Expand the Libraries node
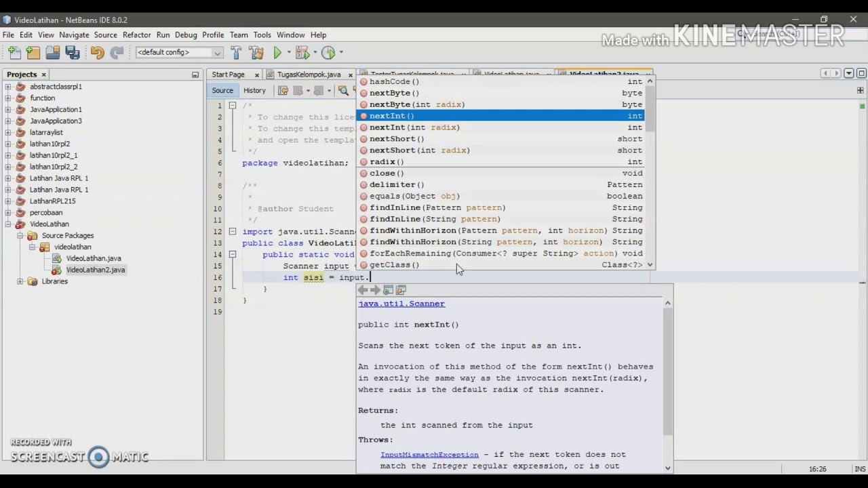The image size is (868, 488). [x=20, y=281]
